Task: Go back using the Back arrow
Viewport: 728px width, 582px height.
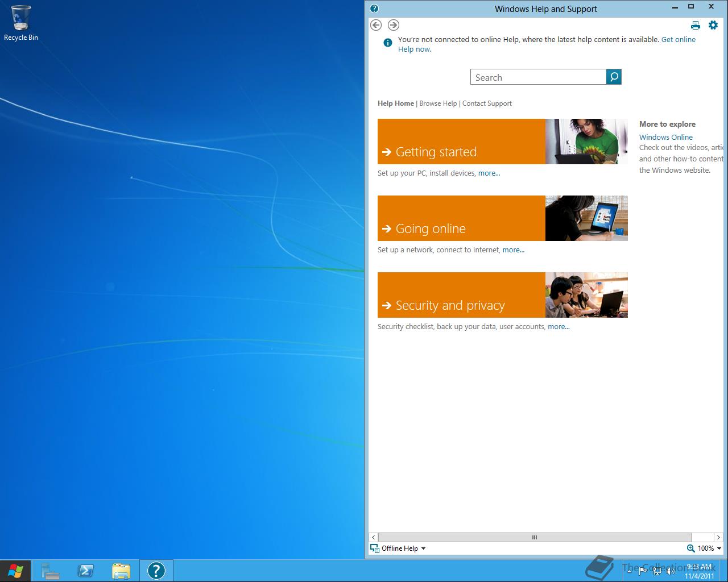Action: (x=375, y=25)
